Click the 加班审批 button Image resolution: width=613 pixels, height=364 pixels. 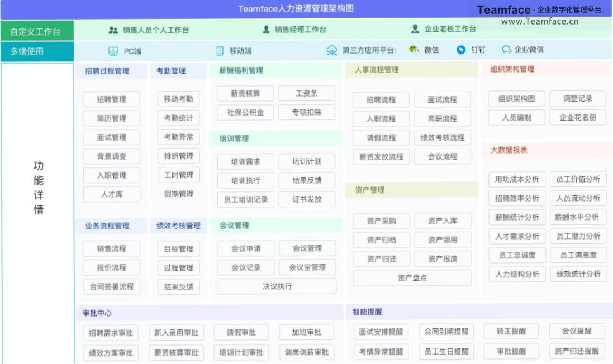pos(306,332)
